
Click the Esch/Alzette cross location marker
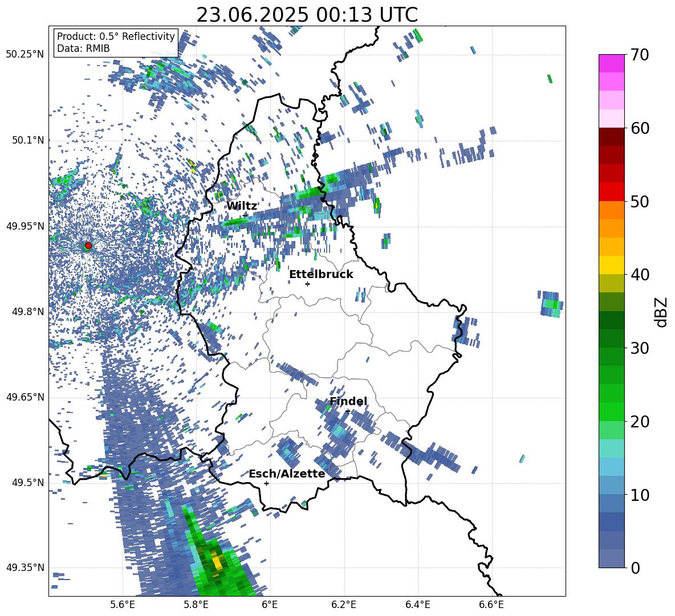click(x=266, y=483)
